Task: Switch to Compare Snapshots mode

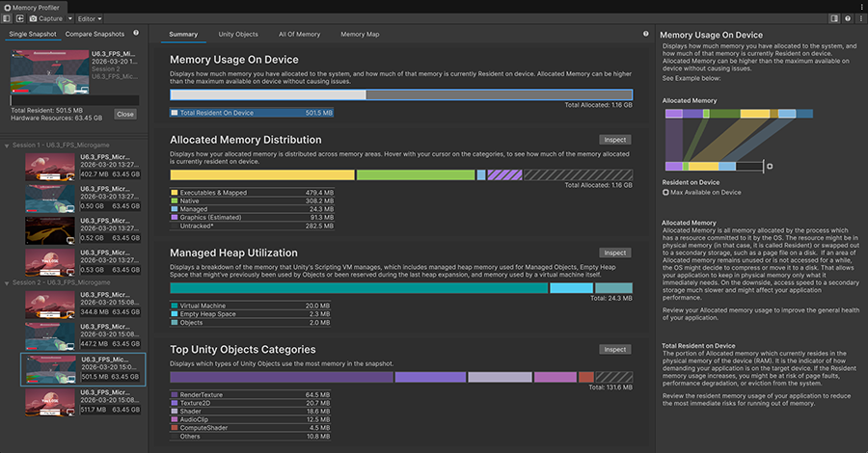Action: click(95, 34)
